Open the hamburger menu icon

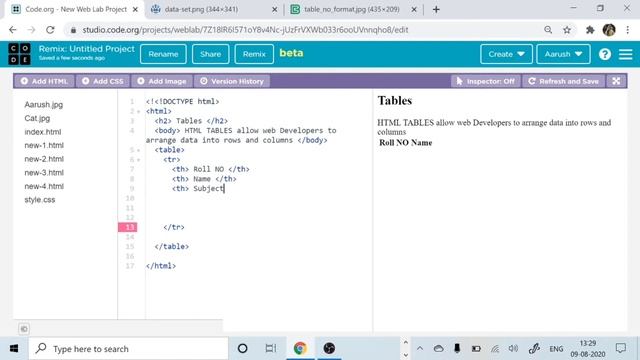click(625, 54)
